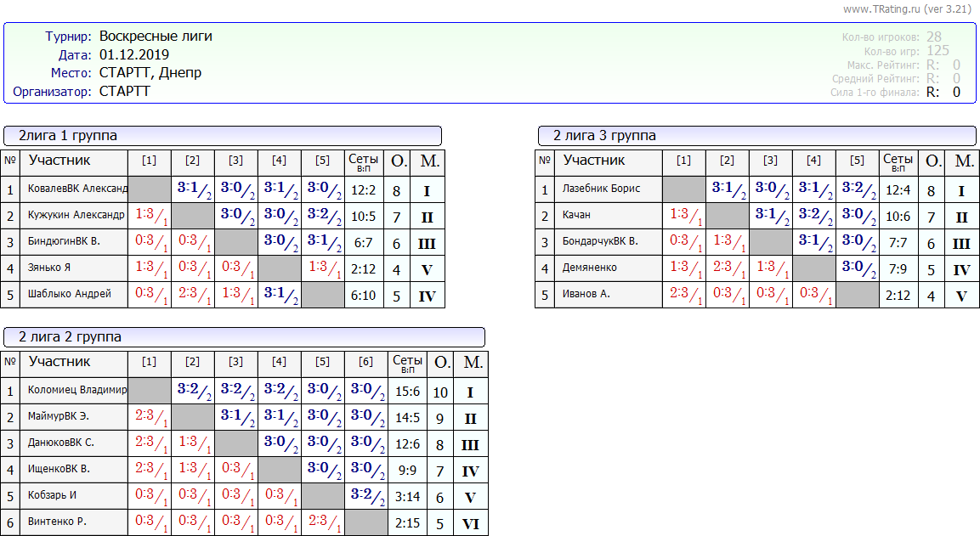Viewport: 980px width, 536px height.
Task: Click player Демяненко in group 3
Action: coord(589,268)
